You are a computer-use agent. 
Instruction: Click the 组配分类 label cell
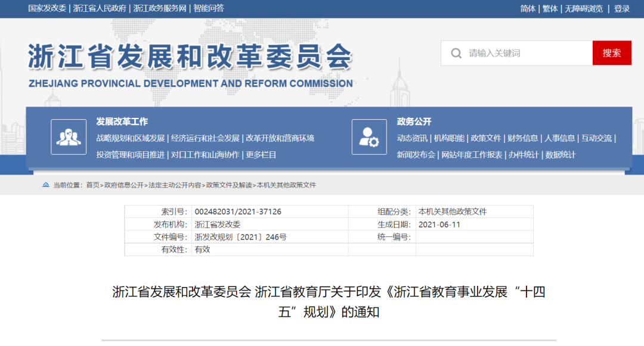pos(382,211)
